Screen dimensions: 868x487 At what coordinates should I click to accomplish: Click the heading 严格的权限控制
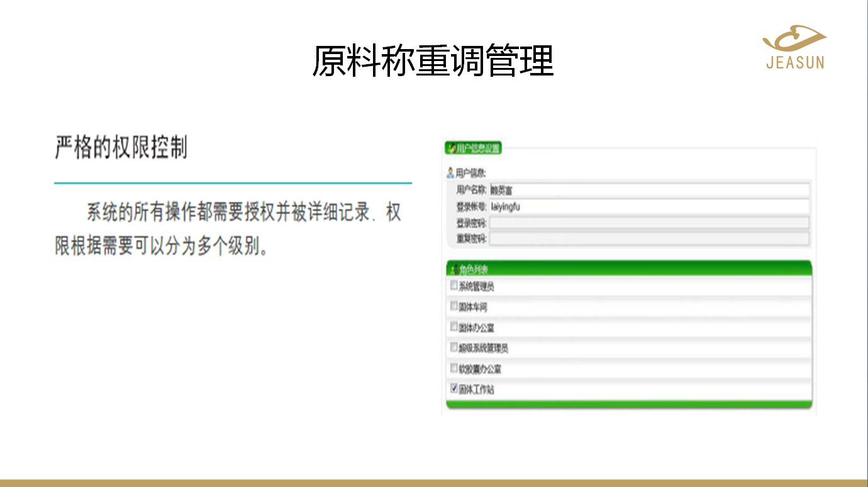(x=121, y=148)
